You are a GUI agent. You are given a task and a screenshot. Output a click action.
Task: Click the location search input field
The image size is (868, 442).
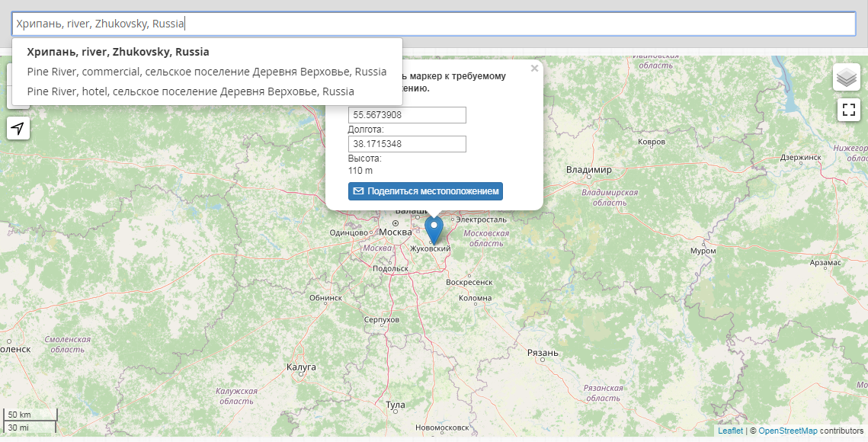coord(433,24)
